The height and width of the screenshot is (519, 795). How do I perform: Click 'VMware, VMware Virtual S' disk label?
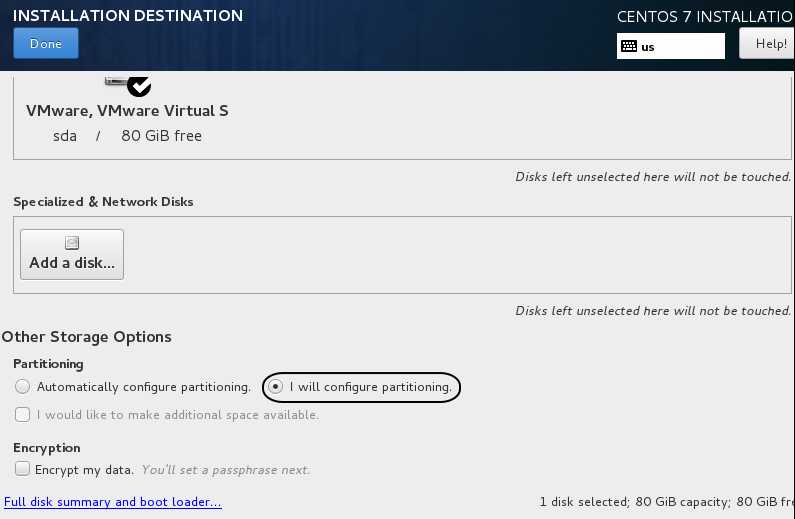pos(127,110)
